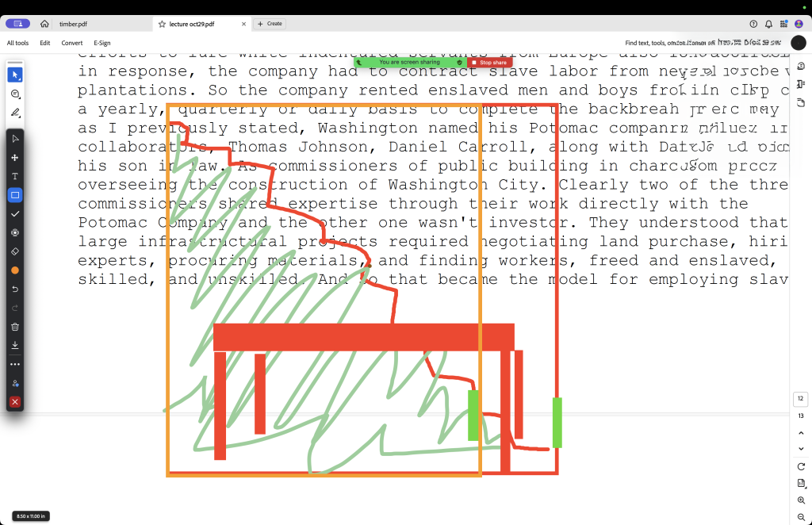
Task: Switch to the timber.pdf tab
Action: coord(73,24)
